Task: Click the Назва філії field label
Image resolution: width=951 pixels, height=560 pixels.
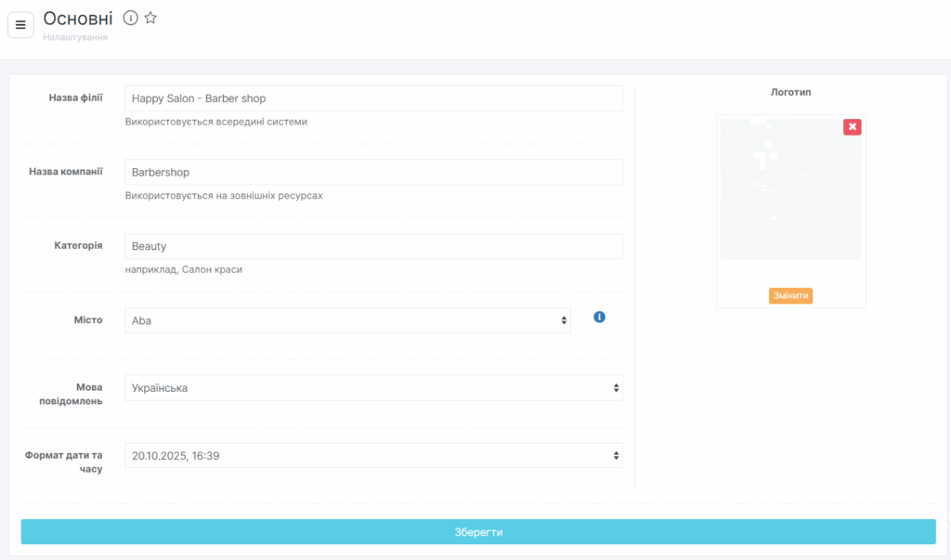Action: 75,98
